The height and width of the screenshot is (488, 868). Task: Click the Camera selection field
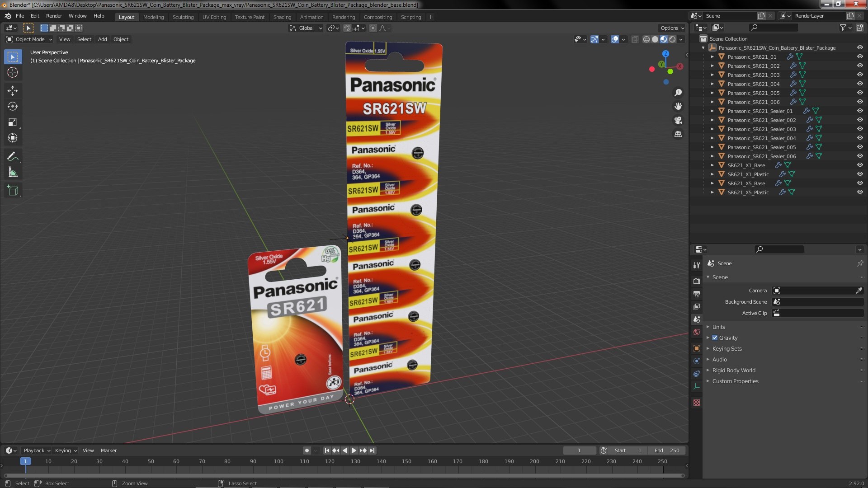(x=813, y=291)
